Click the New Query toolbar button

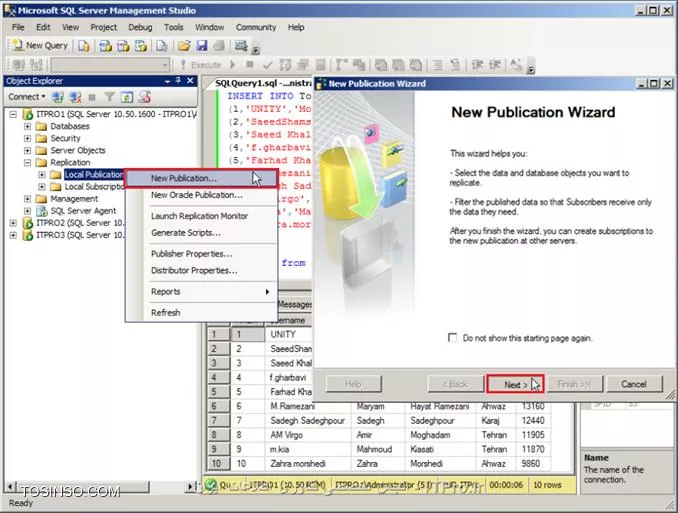pos(40,45)
